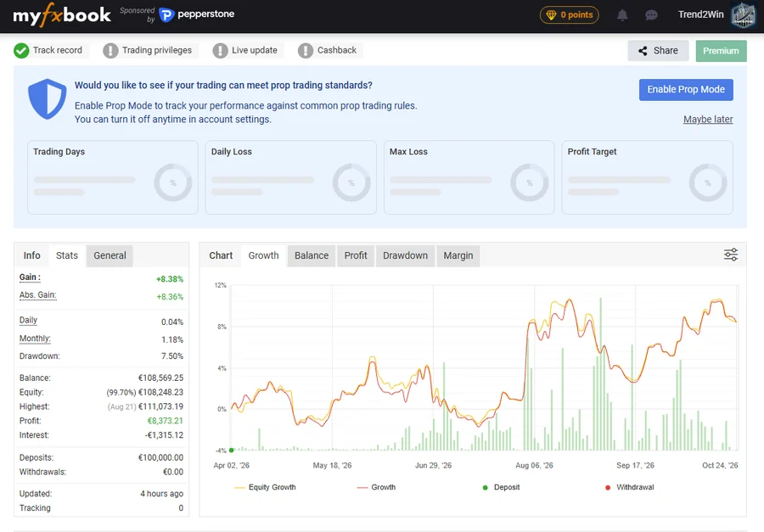
Task: Toggle Growth legend series
Action: (376, 487)
